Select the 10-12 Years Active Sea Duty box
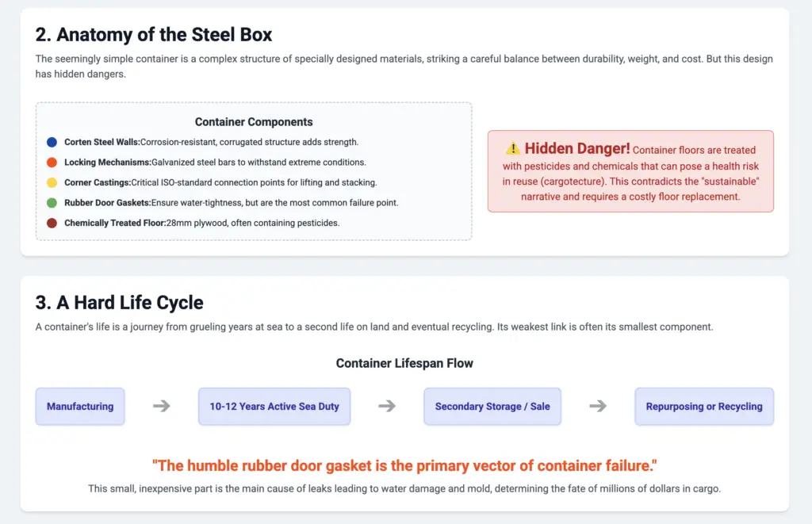812x524 pixels. [274, 407]
